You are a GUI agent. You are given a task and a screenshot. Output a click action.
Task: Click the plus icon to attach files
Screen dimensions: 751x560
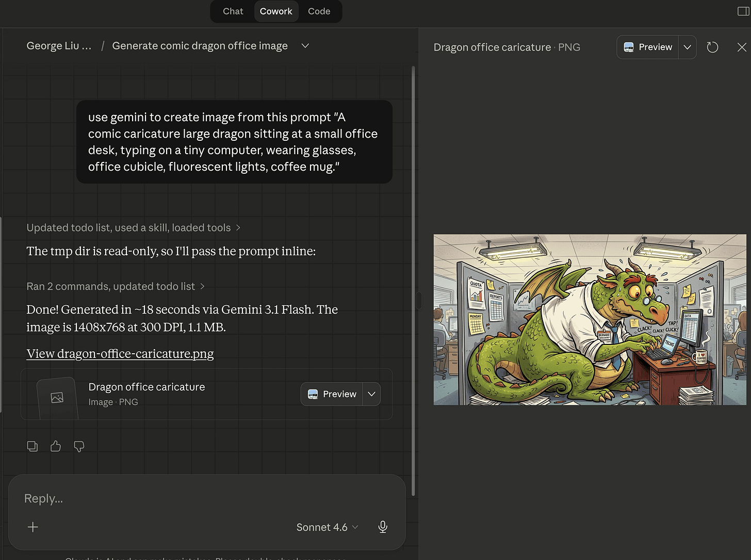coord(32,526)
